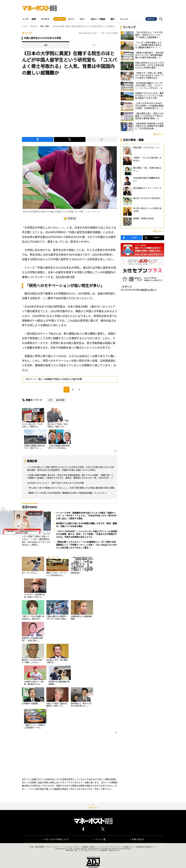Click the 大学 keyword tag

[x=50, y=400]
